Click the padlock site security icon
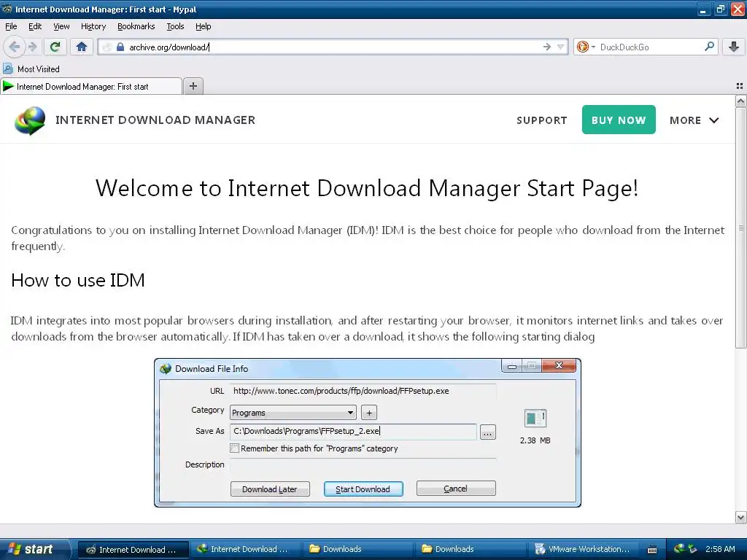 [x=120, y=47]
